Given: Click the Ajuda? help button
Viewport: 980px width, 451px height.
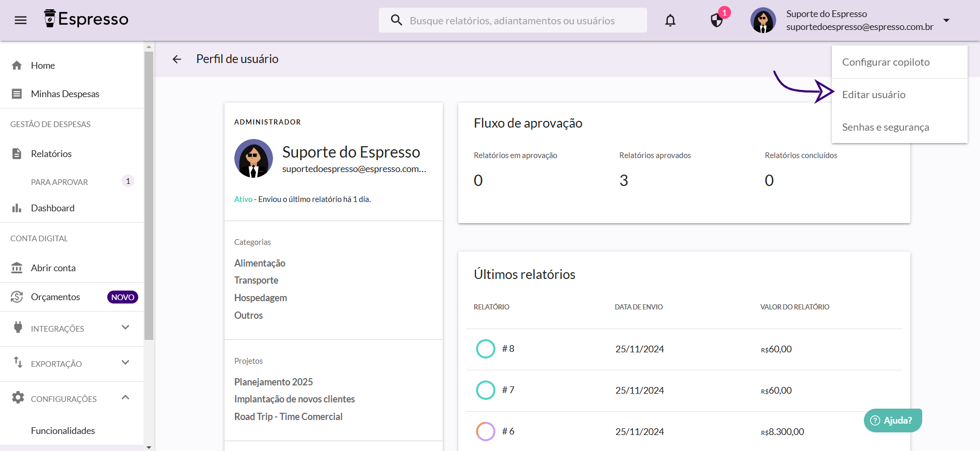Looking at the screenshot, I should pyautogui.click(x=893, y=421).
